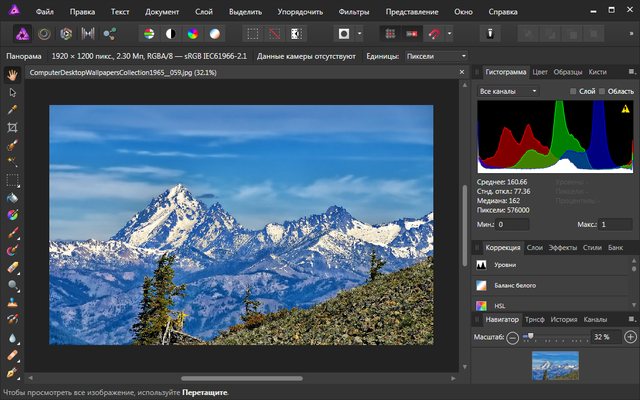Toggle the Область checkbox
The height and width of the screenshot is (400, 640).
(x=601, y=91)
